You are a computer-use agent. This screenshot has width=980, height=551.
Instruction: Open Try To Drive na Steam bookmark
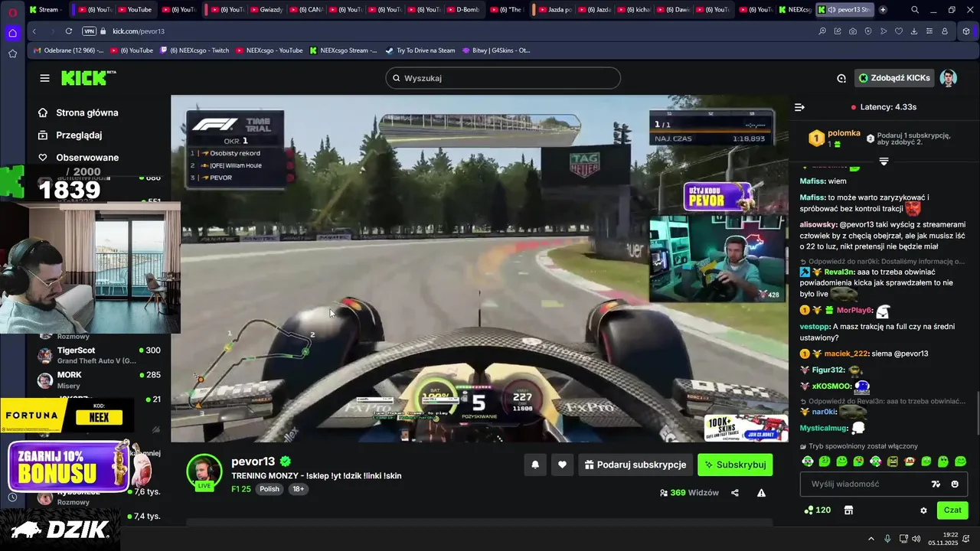pos(420,51)
